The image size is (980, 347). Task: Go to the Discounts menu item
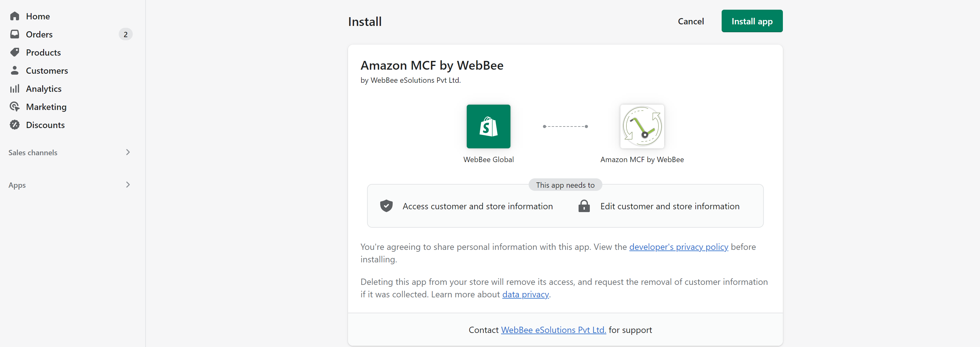tap(45, 125)
